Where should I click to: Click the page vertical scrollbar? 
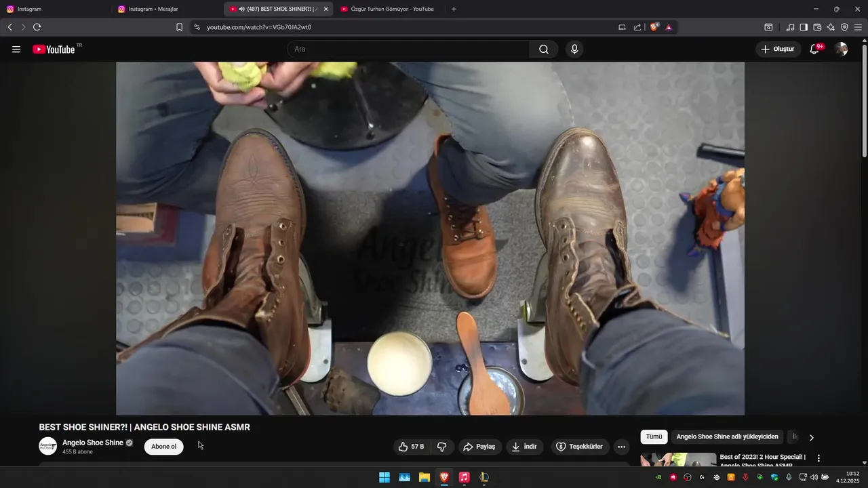[x=864, y=102]
